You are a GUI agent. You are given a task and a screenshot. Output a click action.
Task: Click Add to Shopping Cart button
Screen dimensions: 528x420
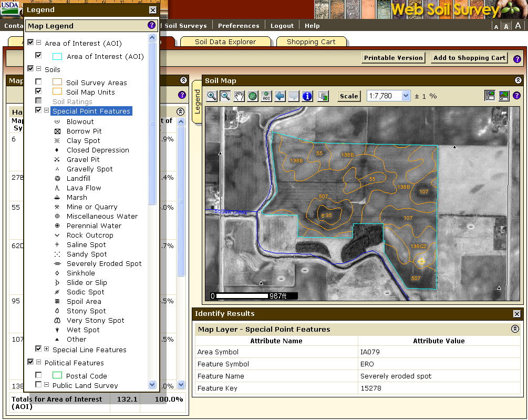pyautogui.click(x=469, y=58)
